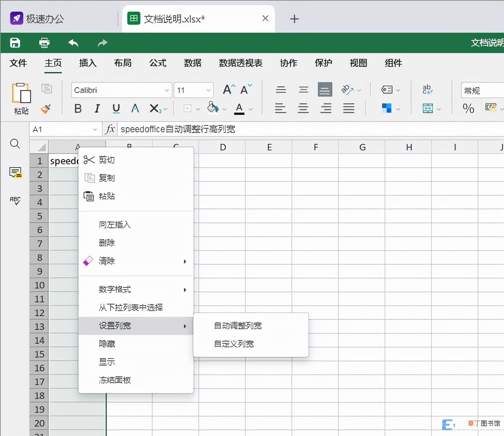Print the spreadsheet using printer icon

pyautogui.click(x=44, y=43)
